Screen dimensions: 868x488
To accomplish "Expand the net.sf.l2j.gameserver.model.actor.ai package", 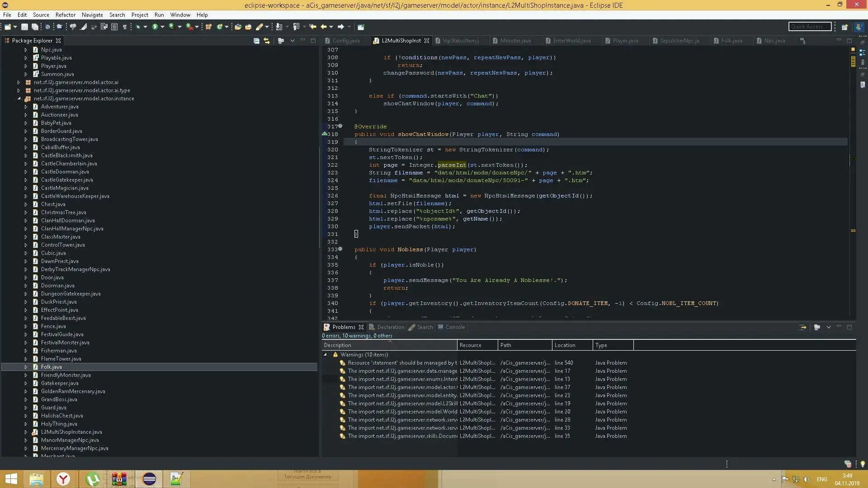I will 19,82.
